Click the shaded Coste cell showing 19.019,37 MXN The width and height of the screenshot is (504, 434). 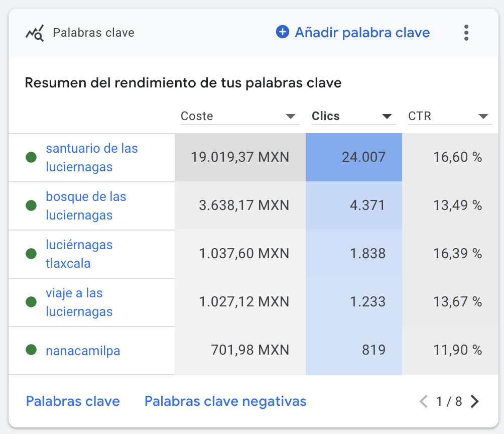tap(240, 156)
